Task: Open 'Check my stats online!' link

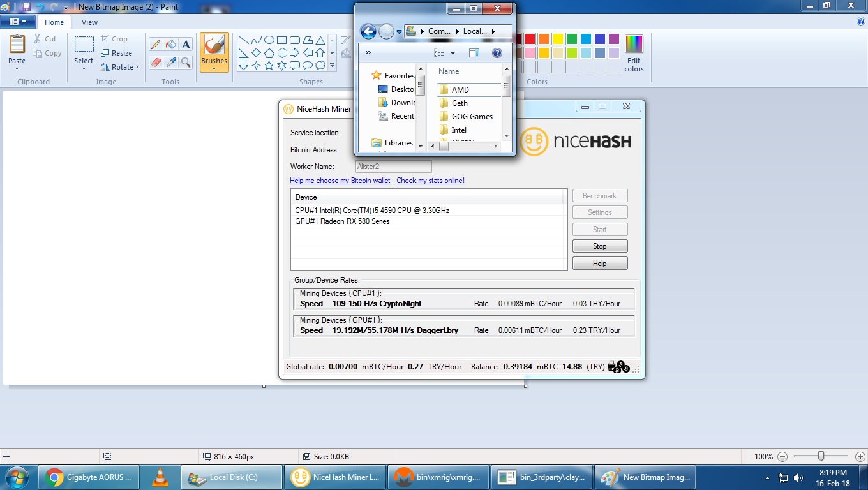Action: coord(431,181)
